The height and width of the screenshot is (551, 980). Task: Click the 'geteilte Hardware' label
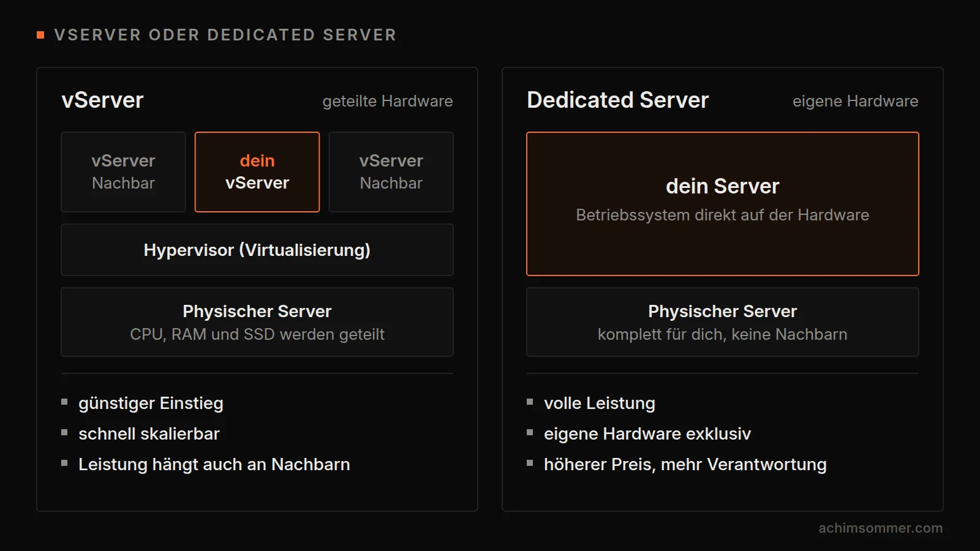(388, 101)
